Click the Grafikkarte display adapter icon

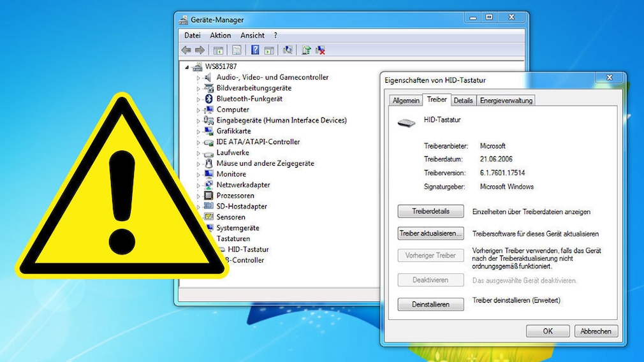[x=209, y=131]
